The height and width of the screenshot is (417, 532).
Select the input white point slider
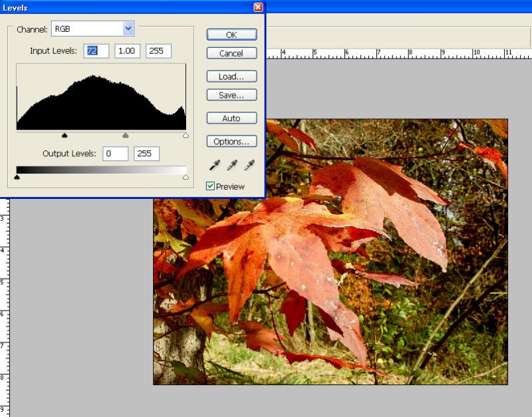[186, 136]
